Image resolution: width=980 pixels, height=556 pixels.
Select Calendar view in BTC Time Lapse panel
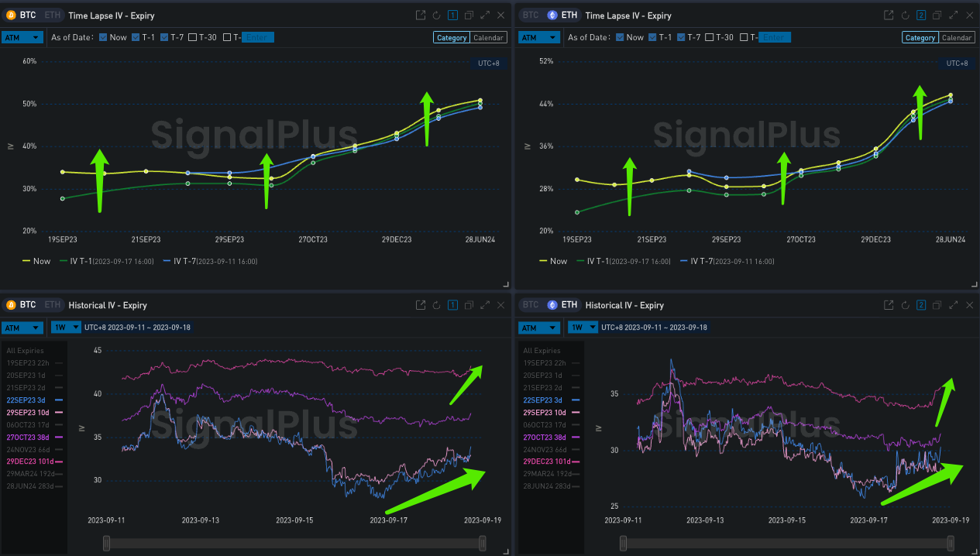click(489, 38)
